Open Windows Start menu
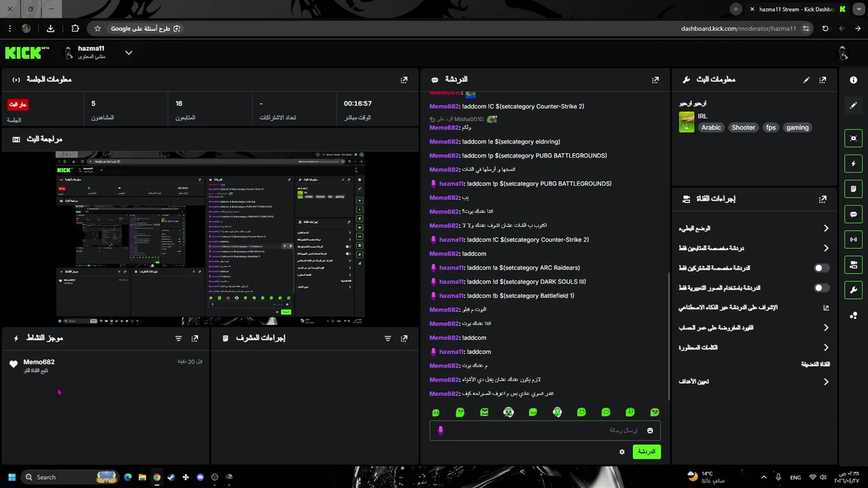Image resolution: width=868 pixels, height=488 pixels. pos(11,477)
